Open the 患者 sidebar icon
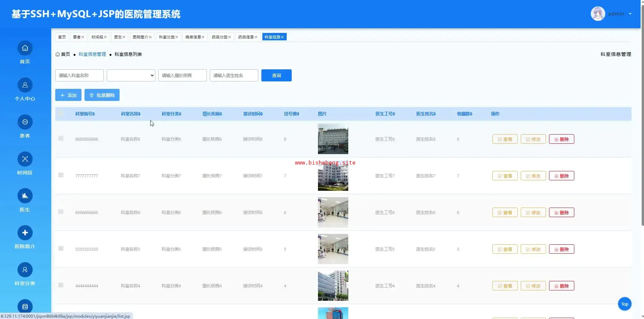This screenshot has height=319, width=644. 25,122
